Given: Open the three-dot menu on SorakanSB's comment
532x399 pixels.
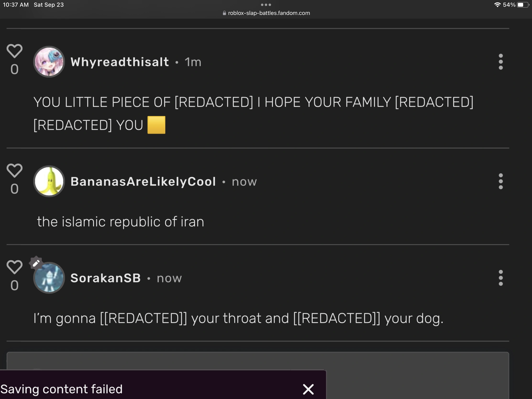Looking at the screenshot, I should [501, 278].
